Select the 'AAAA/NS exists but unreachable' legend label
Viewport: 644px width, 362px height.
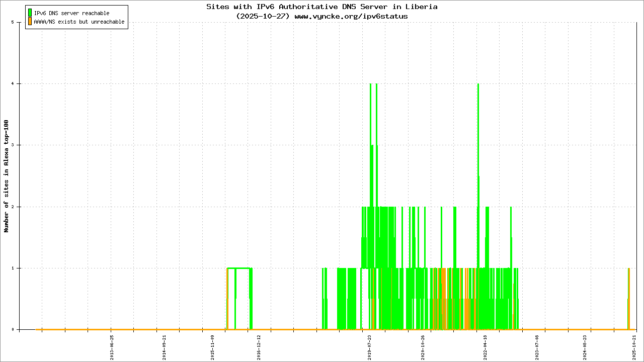click(x=79, y=22)
